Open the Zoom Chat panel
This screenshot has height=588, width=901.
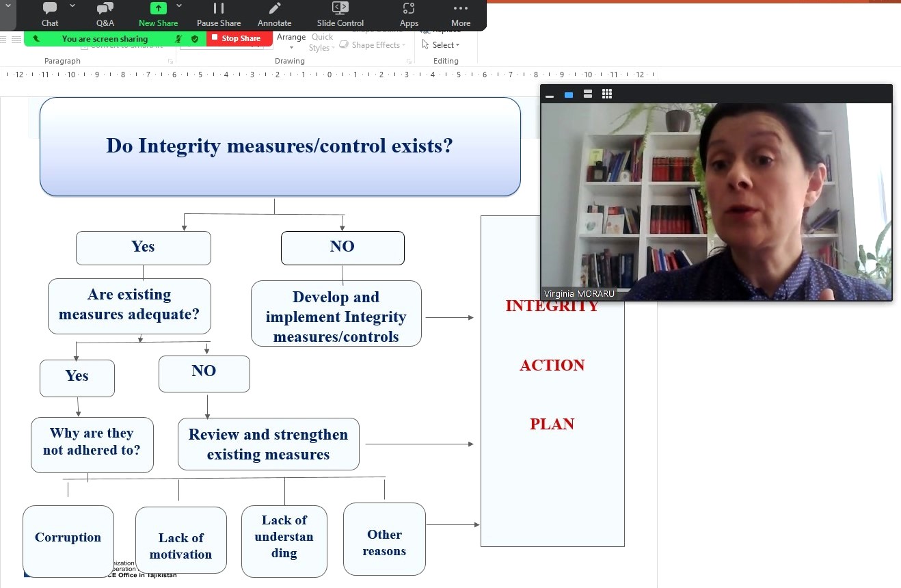[x=50, y=14]
